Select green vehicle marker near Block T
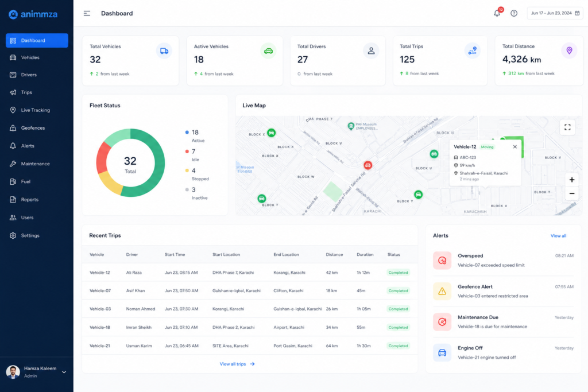 pyautogui.click(x=262, y=198)
